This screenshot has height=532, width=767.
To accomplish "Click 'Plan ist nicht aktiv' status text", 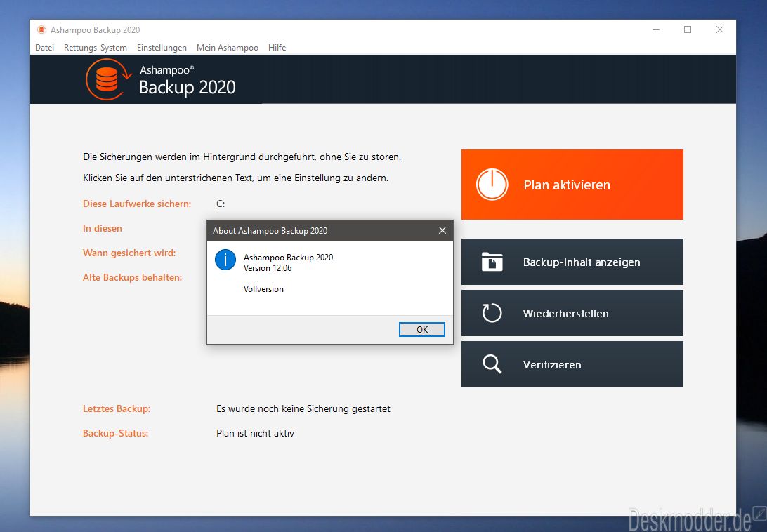I will pos(256,433).
